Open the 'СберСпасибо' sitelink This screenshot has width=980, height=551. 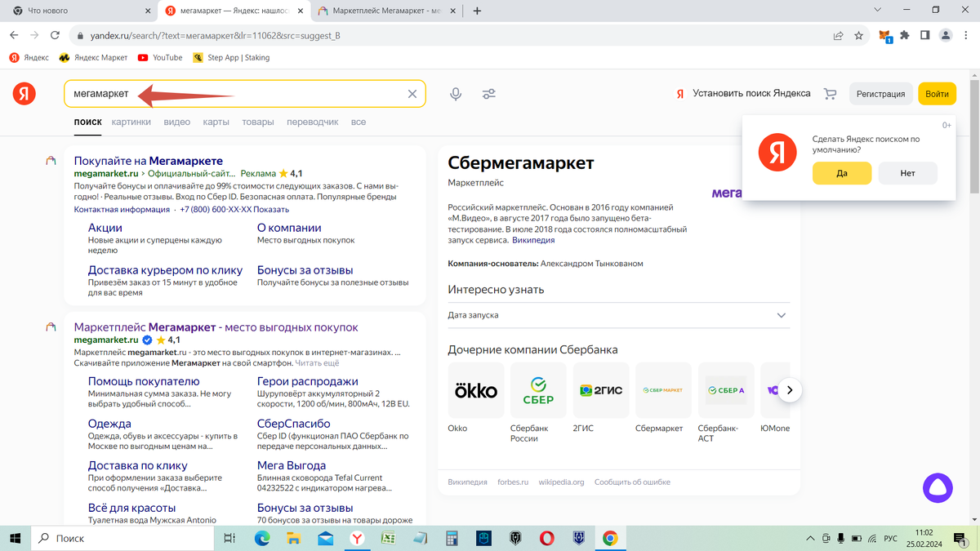click(x=294, y=424)
